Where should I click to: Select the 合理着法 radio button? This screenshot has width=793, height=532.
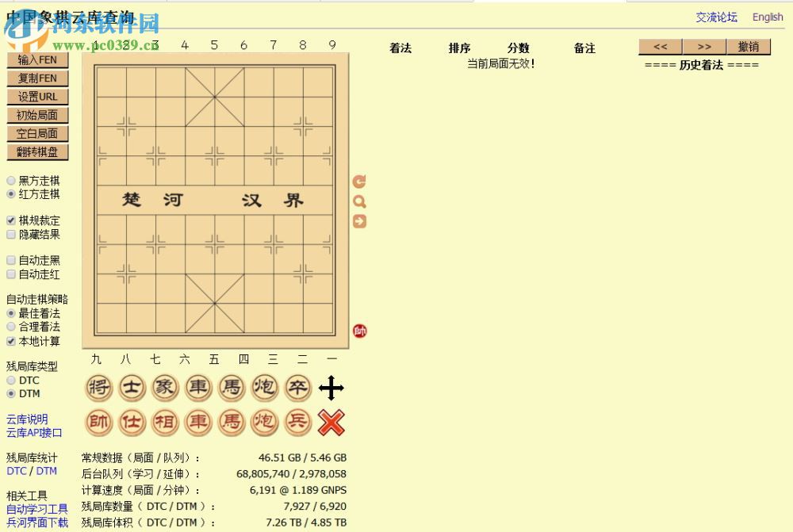[x=11, y=326]
